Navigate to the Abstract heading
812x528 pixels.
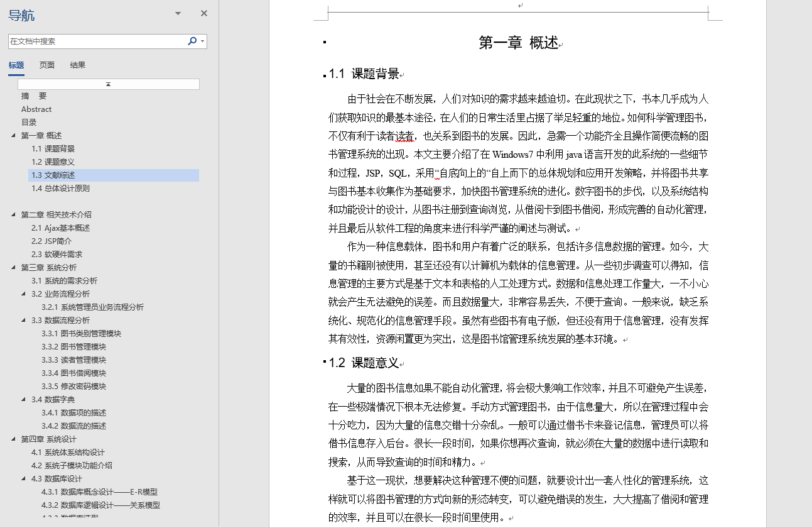pyautogui.click(x=36, y=109)
